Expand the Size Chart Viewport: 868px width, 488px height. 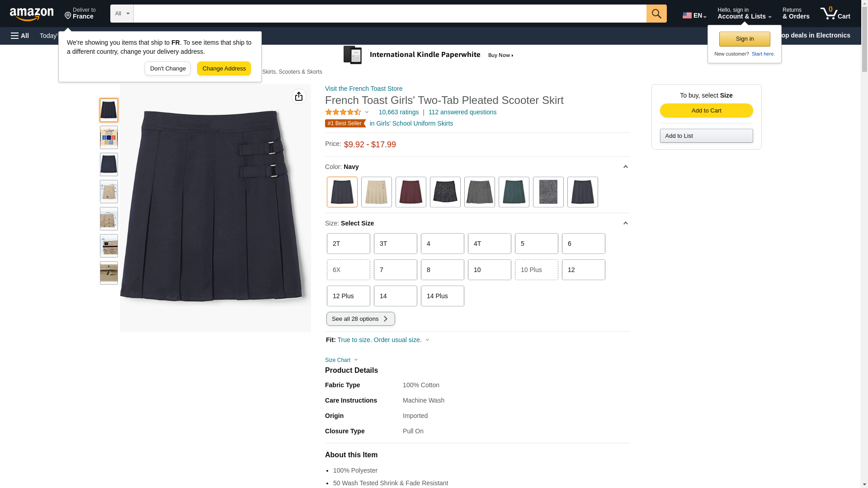click(341, 360)
